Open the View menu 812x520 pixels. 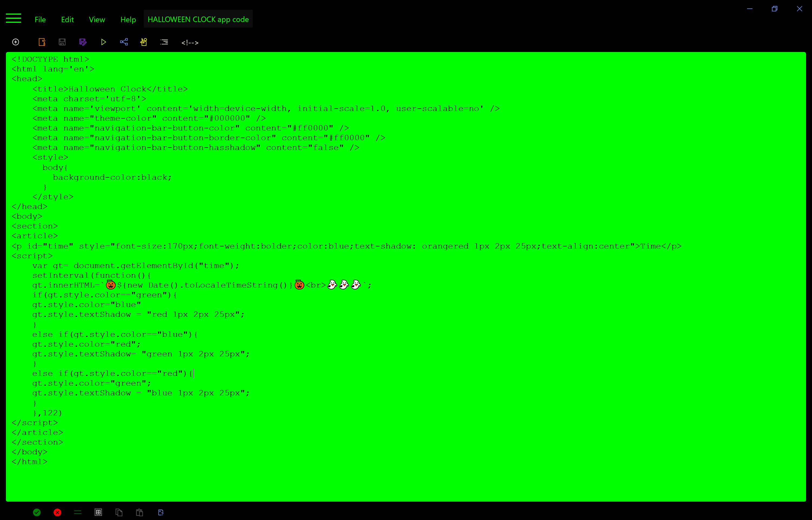coord(97,19)
